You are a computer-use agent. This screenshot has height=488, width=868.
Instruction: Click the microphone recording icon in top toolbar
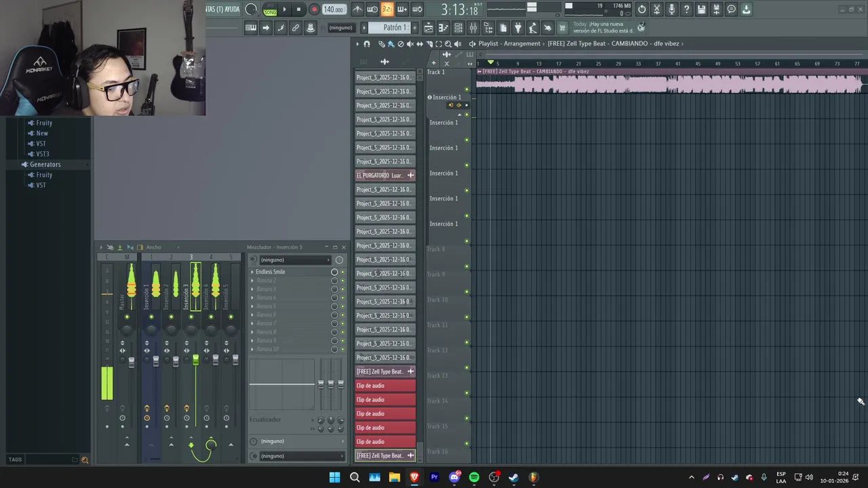click(671, 9)
